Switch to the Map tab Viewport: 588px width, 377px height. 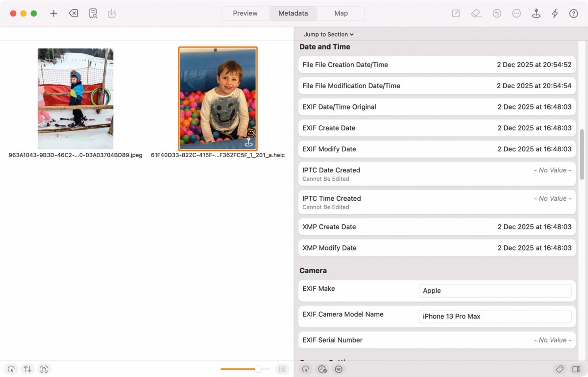coord(341,13)
